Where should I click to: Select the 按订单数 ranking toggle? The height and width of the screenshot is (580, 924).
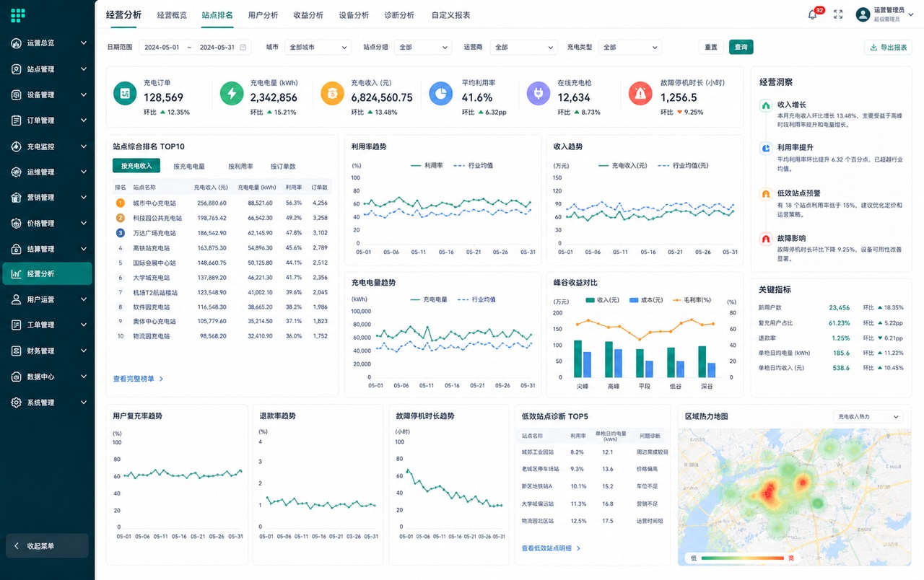click(283, 167)
